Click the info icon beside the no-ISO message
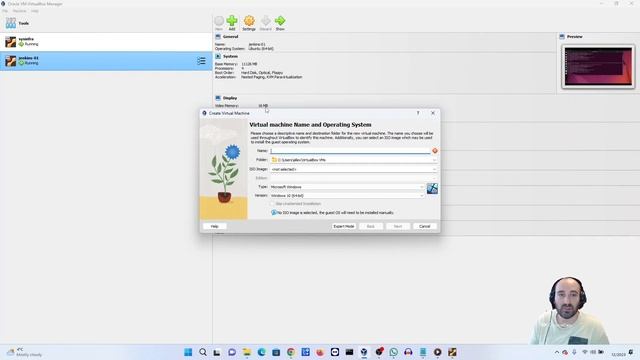This screenshot has height=360, width=640. 273,213
